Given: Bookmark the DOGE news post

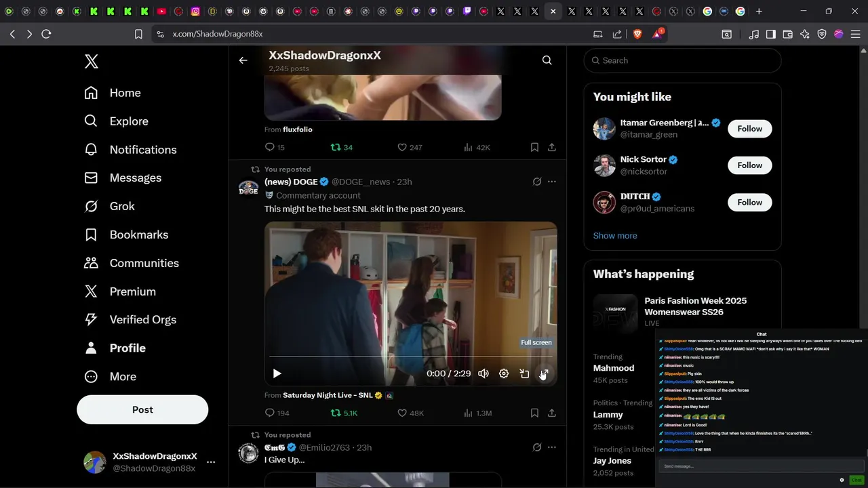Looking at the screenshot, I should click(x=534, y=413).
